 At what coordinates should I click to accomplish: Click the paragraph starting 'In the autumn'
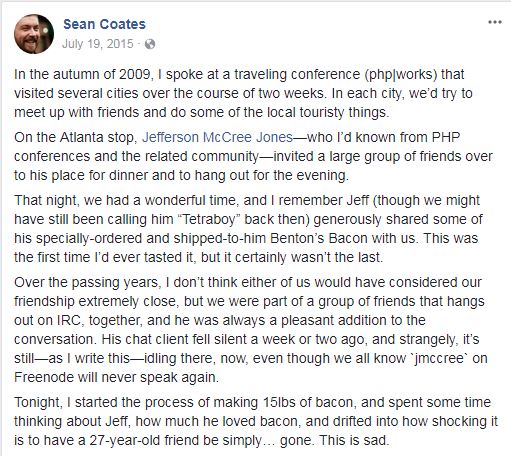tap(243, 93)
